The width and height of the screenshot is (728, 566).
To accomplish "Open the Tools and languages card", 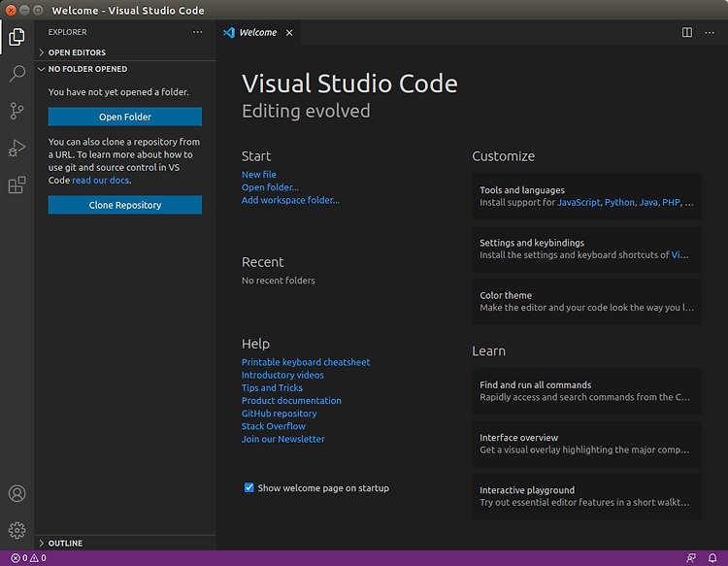I will [587, 196].
